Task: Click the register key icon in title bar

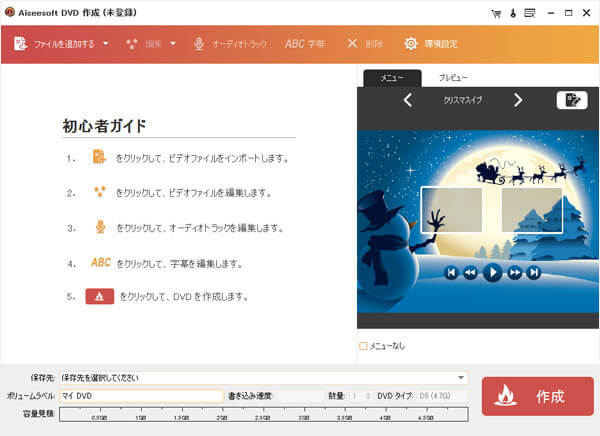Action: 513,13
